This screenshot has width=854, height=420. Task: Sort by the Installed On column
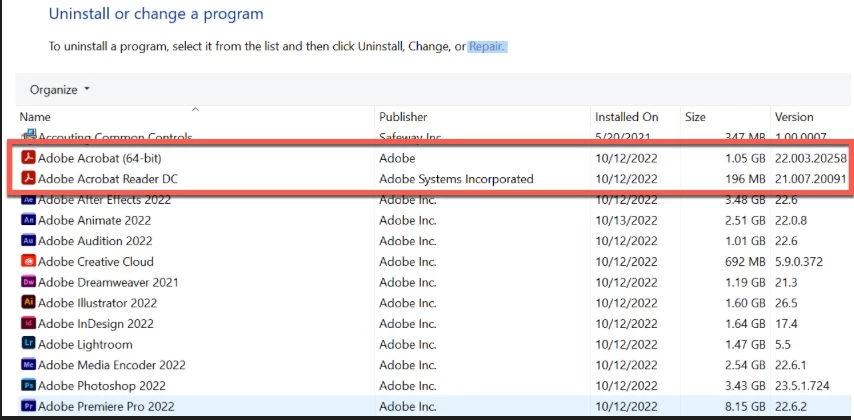[x=626, y=117]
